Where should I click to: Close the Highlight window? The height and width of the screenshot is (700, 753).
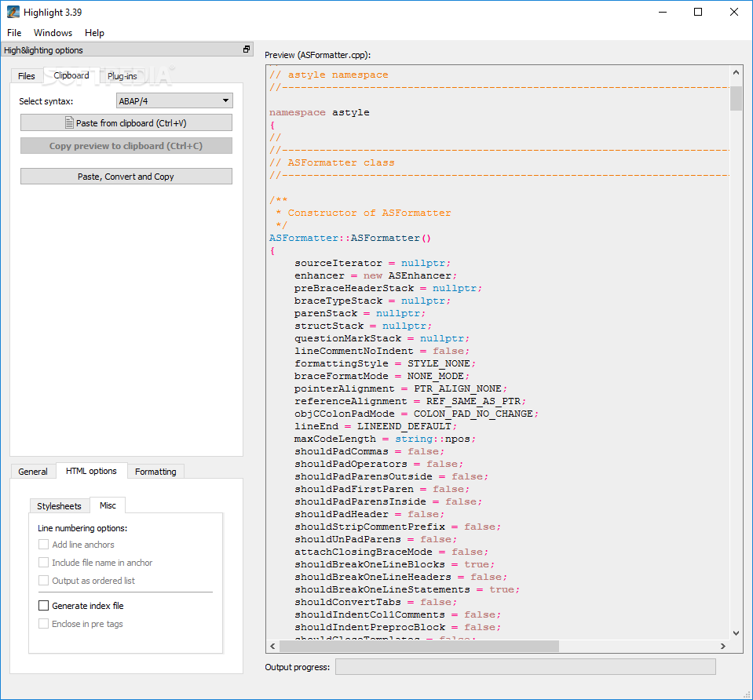[x=734, y=12]
